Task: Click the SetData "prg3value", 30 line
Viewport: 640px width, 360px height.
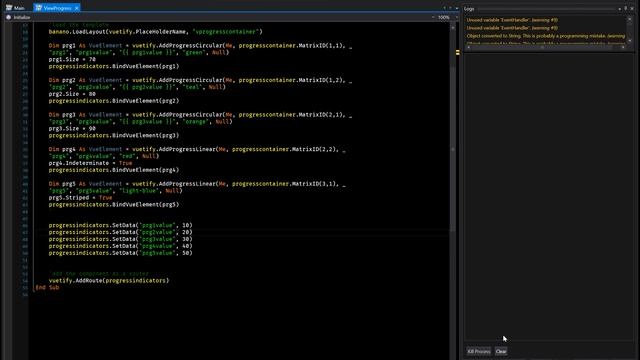Action: pyautogui.click(x=120, y=239)
